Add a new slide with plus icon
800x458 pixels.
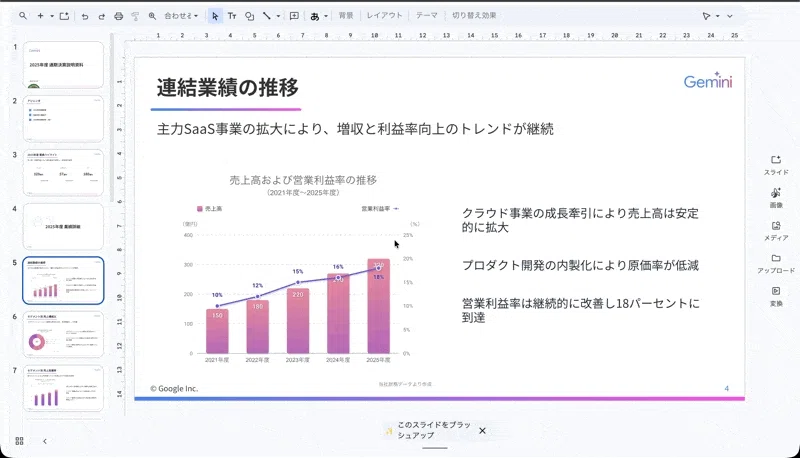click(x=40, y=16)
